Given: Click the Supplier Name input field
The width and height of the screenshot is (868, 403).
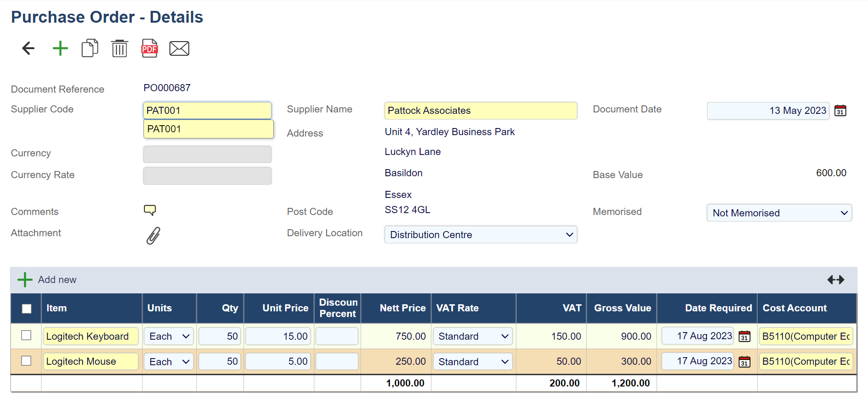Looking at the screenshot, I should [x=480, y=111].
